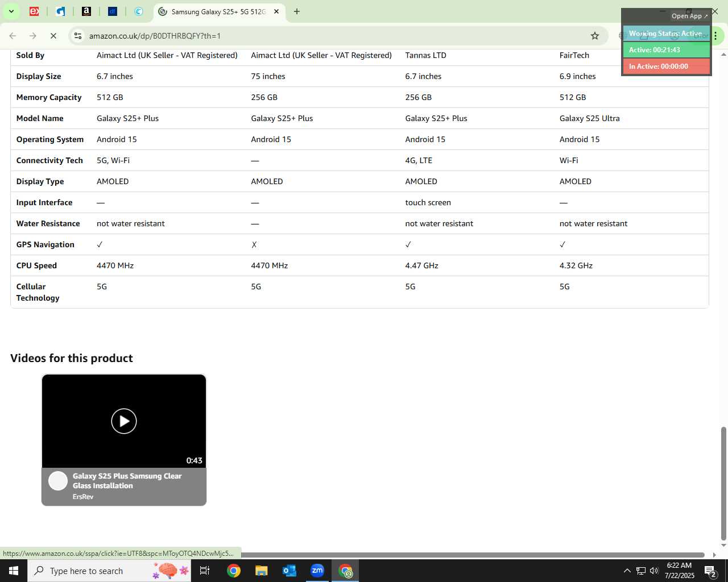Click the 75 inches display size cell
This screenshot has height=582, width=728.
pyautogui.click(x=268, y=76)
